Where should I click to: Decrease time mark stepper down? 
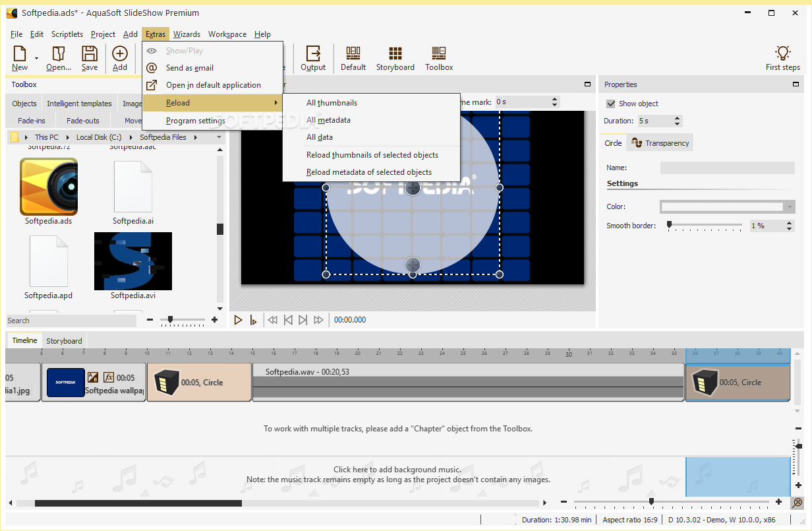coord(554,105)
